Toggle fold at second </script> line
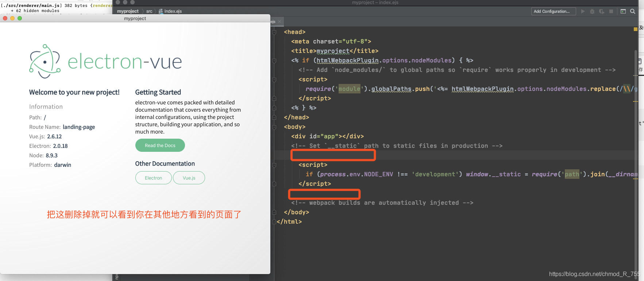The height and width of the screenshot is (281, 644). click(x=274, y=184)
